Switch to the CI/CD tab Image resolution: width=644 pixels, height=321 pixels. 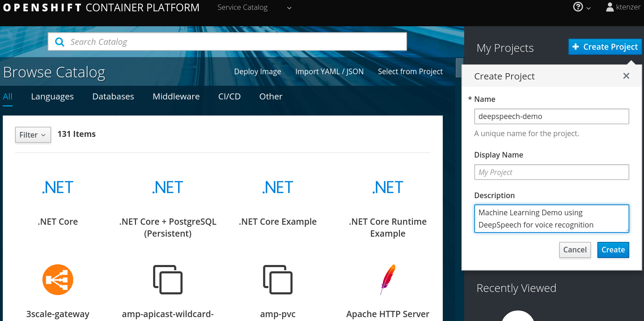(229, 96)
